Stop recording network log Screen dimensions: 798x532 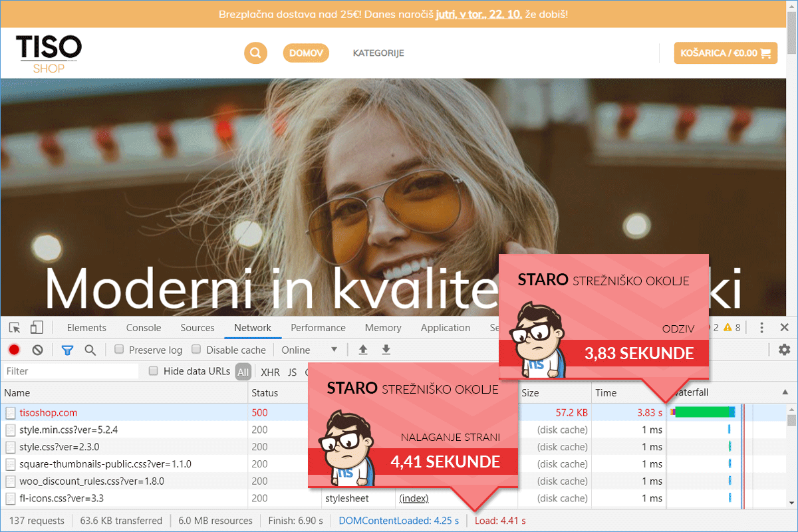click(14, 350)
